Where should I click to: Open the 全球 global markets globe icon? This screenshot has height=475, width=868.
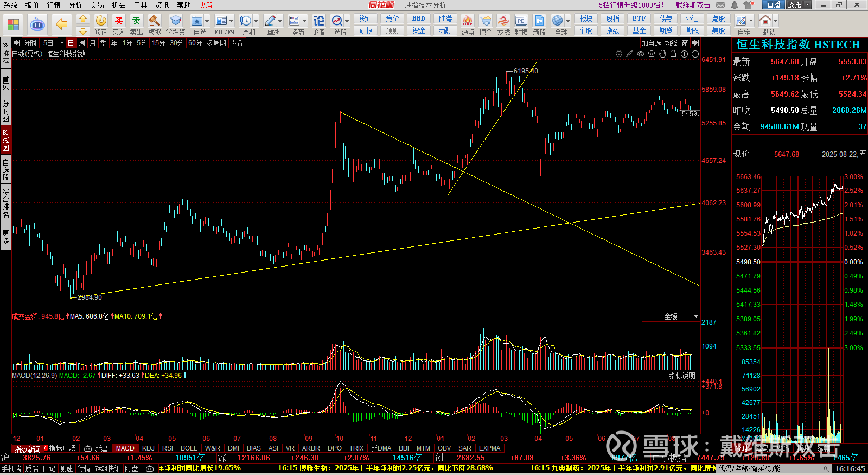(x=557, y=21)
